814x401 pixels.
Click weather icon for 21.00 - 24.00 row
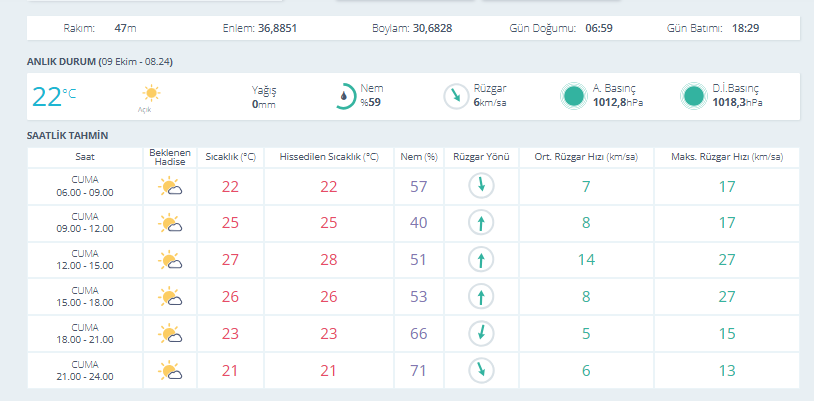(x=170, y=371)
